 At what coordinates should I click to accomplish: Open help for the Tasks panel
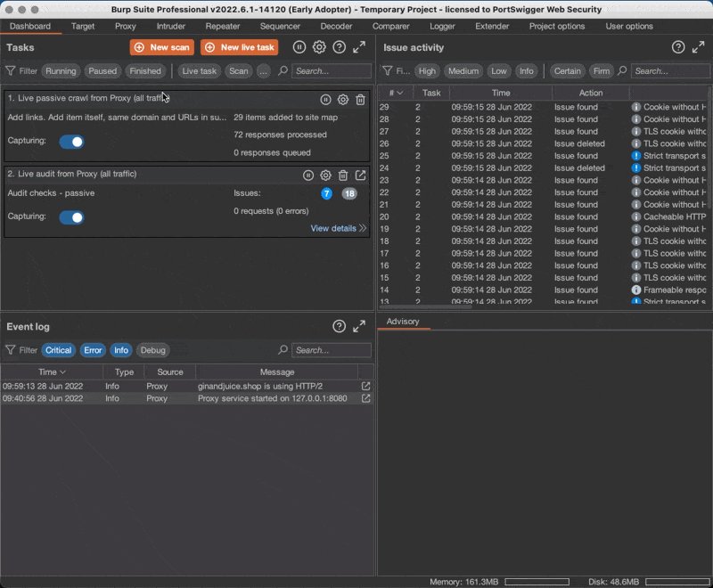point(340,47)
